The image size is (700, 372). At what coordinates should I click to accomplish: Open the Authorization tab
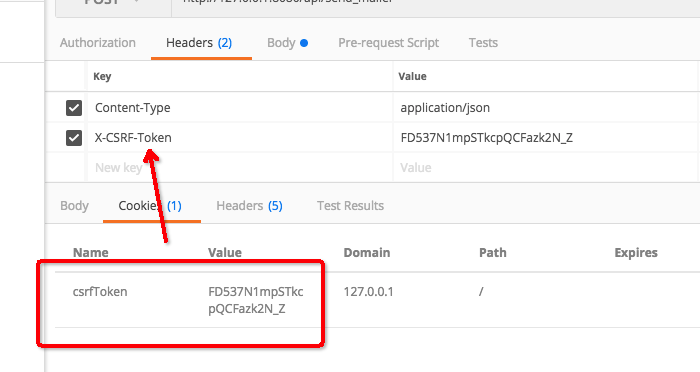point(98,43)
